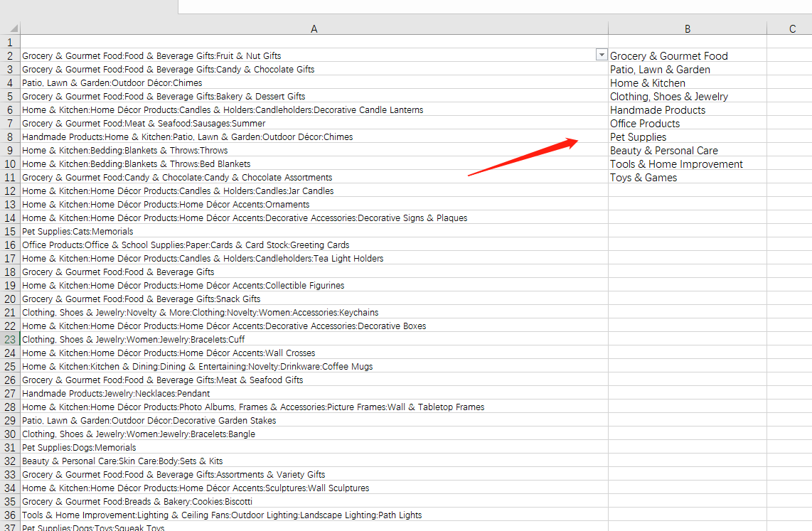Click cell B10 'Tools & Home Improvement'
Viewport: 812px width, 531px height.
tap(687, 163)
